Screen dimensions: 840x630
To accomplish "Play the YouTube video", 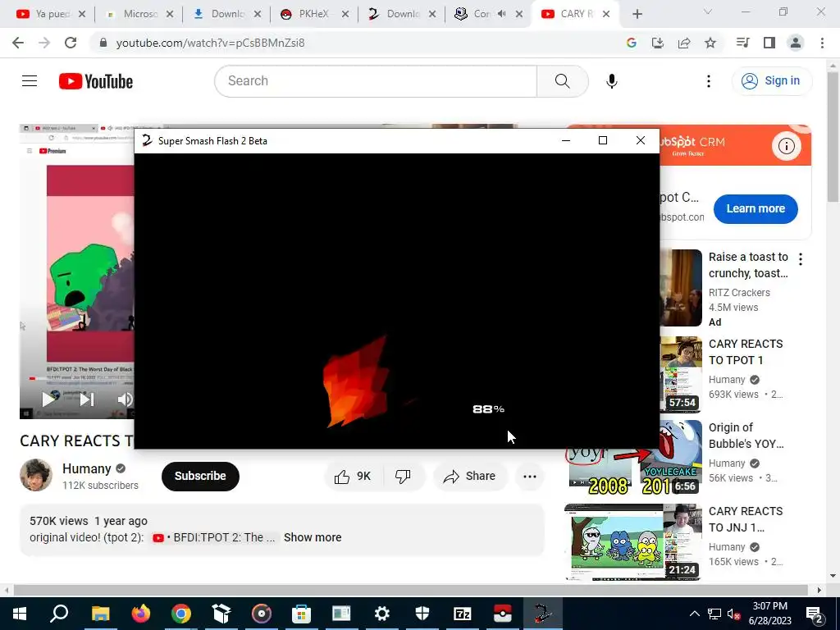I will 48,399.
